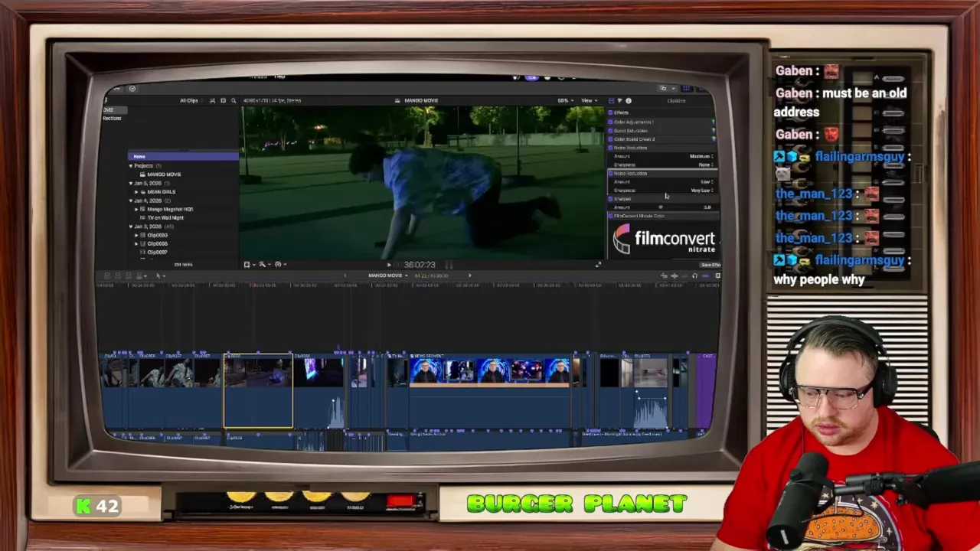Click color icon beside Boost Saturation
This screenshot has width=980, height=551.
713,131
